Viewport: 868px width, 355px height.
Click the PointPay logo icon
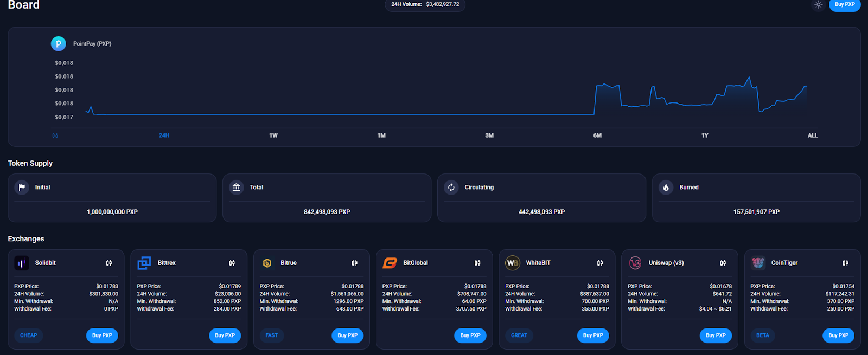coord(59,44)
